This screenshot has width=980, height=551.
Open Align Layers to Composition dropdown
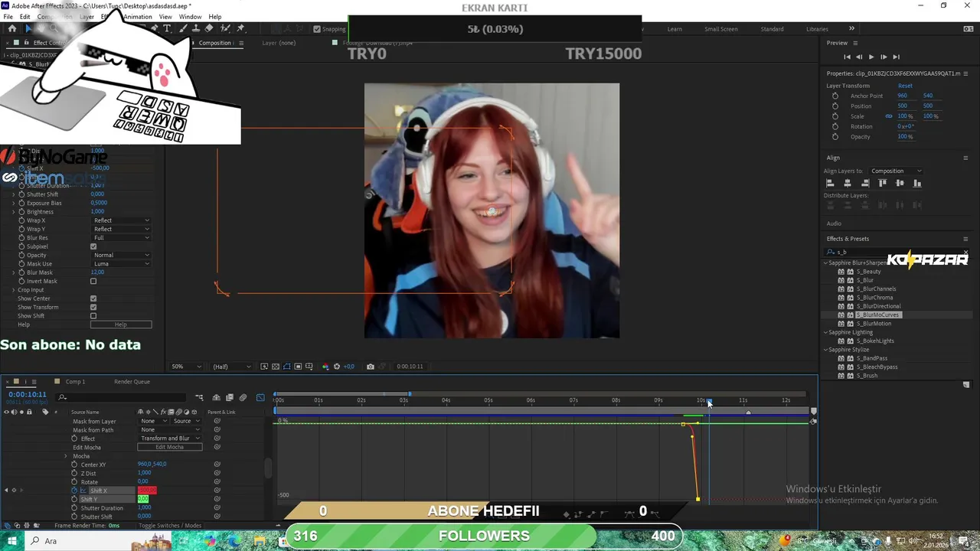click(x=896, y=171)
